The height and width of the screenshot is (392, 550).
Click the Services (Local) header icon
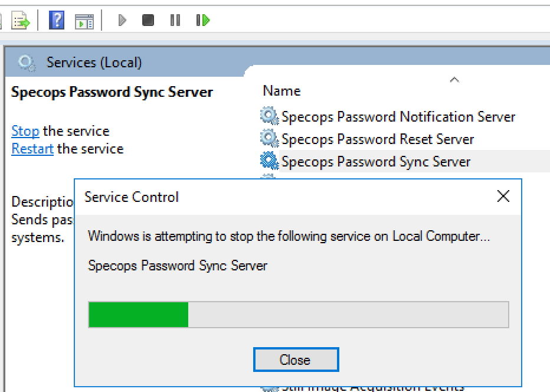pos(27,63)
